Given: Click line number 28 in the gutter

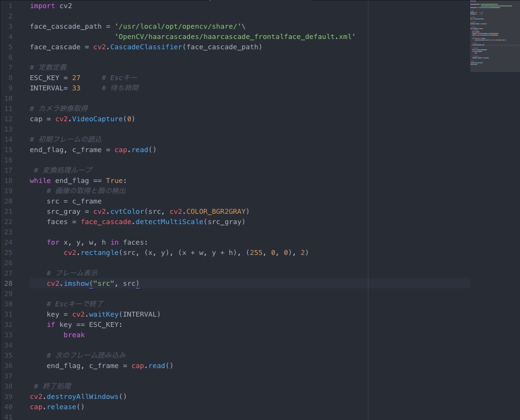Looking at the screenshot, I should pyautogui.click(x=8, y=284).
